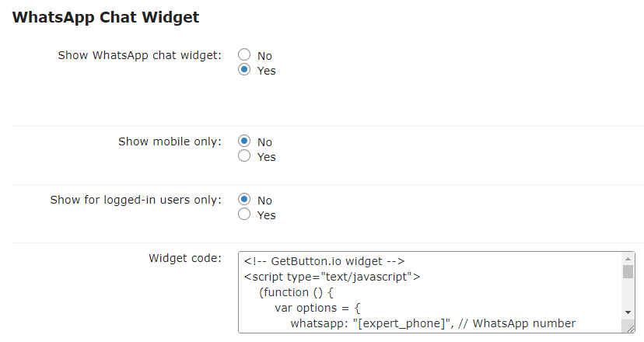The height and width of the screenshot is (342, 644).
Task: Click the textarea resize handle corner
Action: 631,329
